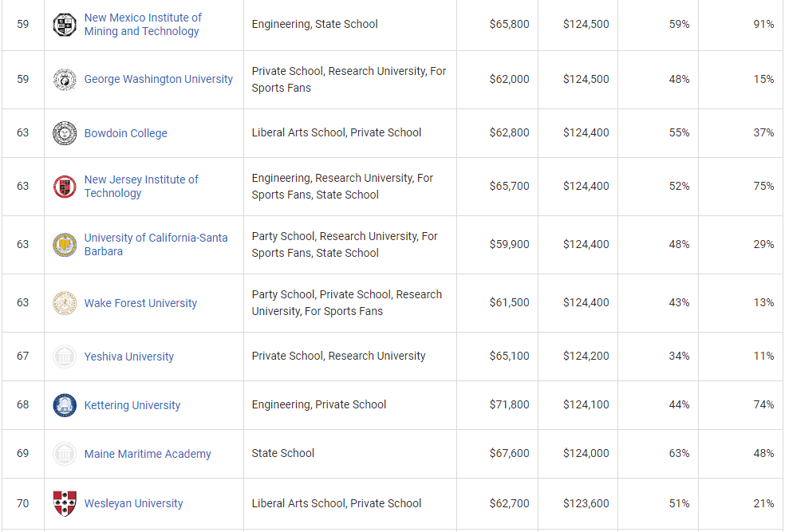Viewport: 785px width, 532px height.
Task: Click the Wake Forest University seal
Action: pos(65,303)
